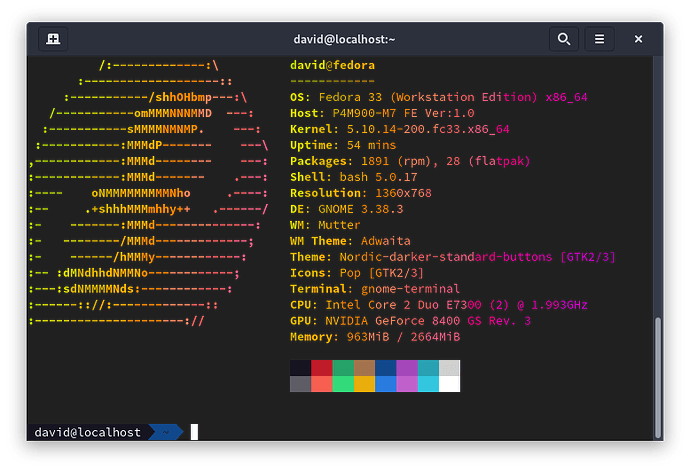
Task: Click the Theme Nordic-darker-standard-buttons line
Action: tap(452, 257)
